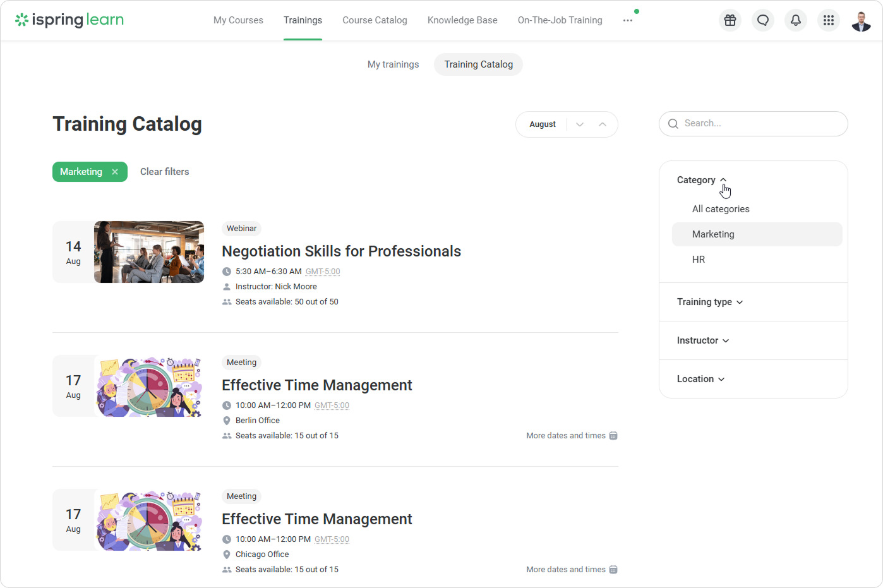Click GMT-5:00 timezone on Chicago Office session
The width and height of the screenshot is (883, 588).
click(332, 539)
